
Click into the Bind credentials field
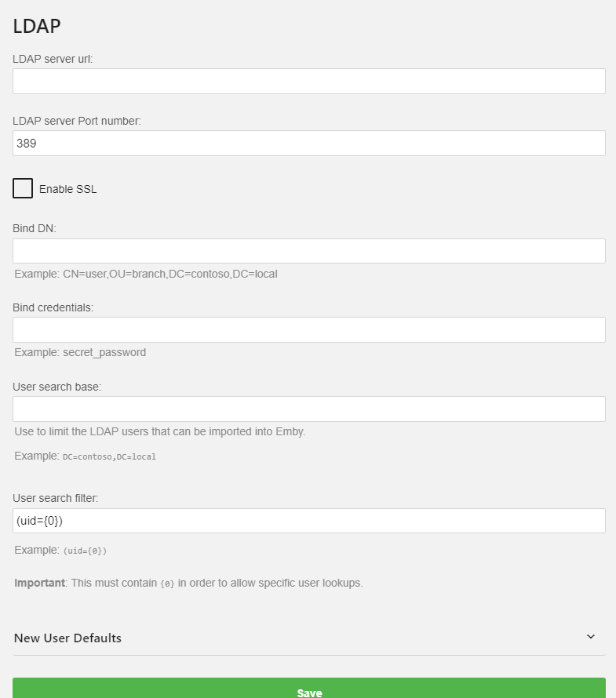click(x=309, y=330)
